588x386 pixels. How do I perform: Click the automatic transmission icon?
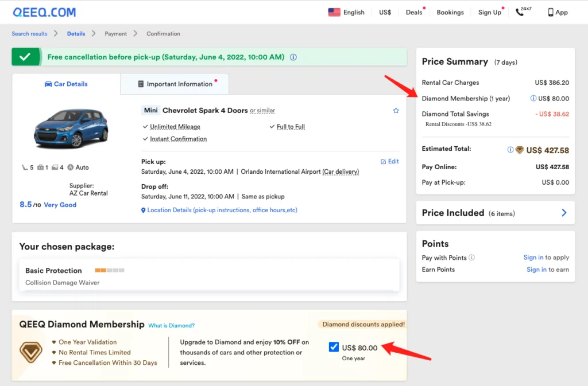tap(71, 167)
